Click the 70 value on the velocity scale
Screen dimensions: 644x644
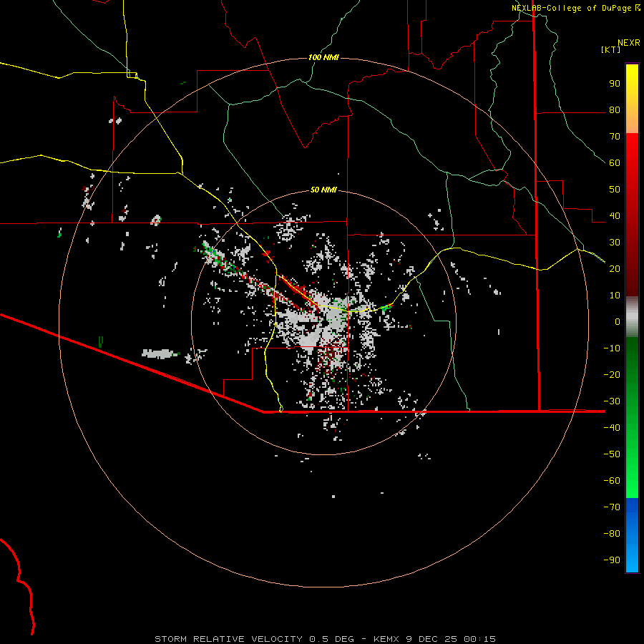615,137
